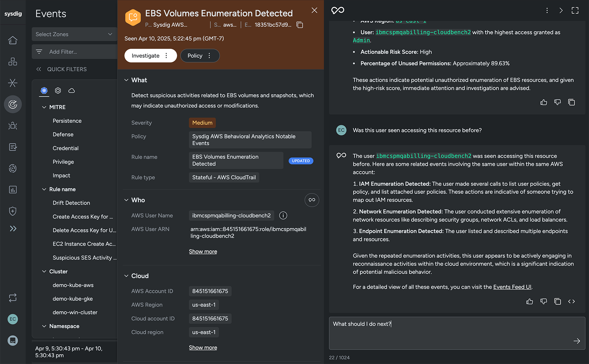Click Show more under Who section

203,251
